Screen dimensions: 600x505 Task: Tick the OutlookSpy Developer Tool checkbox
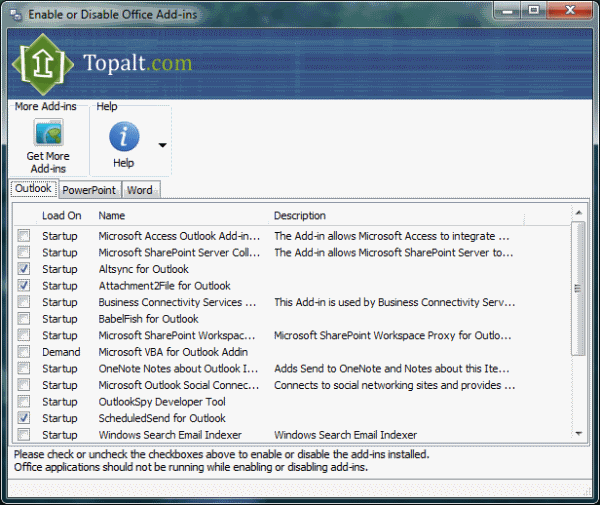[x=24, y=401]
